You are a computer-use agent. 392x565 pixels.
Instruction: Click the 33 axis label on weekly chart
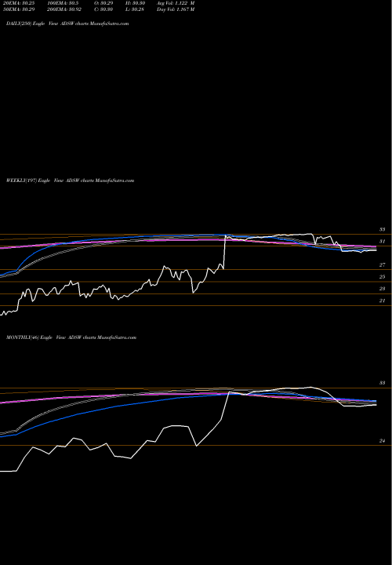(x=382, y=229)
